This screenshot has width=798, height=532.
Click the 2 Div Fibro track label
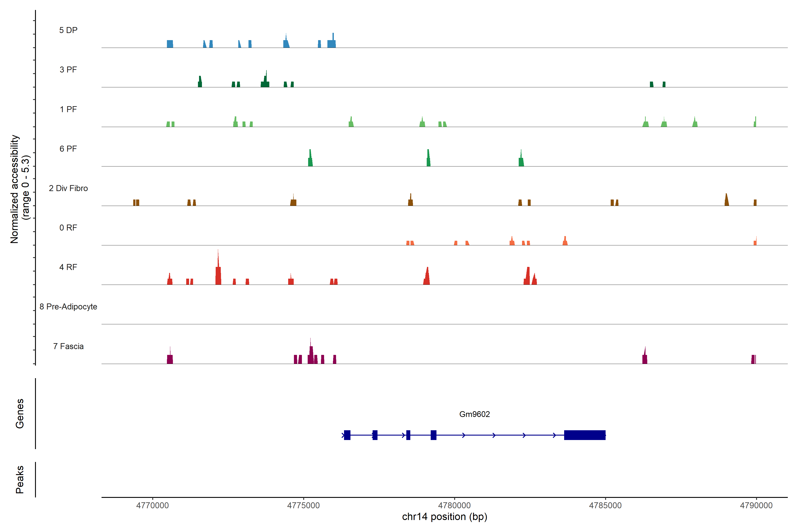coord(68,188)
